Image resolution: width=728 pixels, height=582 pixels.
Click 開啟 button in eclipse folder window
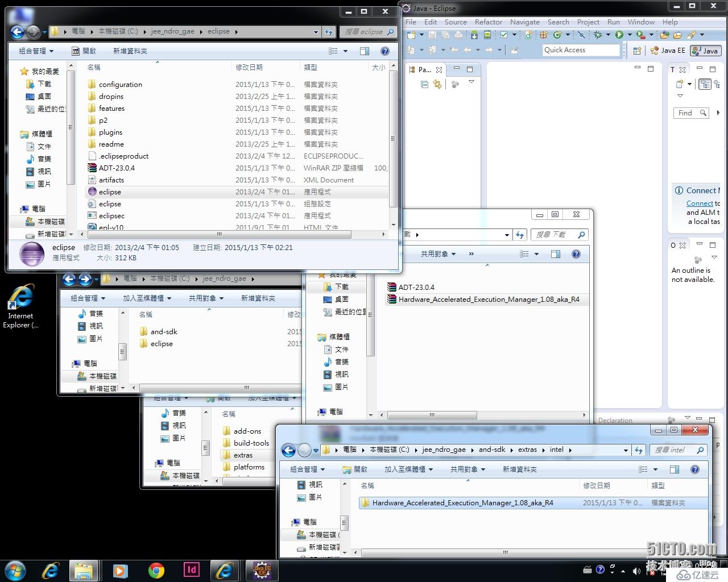point(84,51)
